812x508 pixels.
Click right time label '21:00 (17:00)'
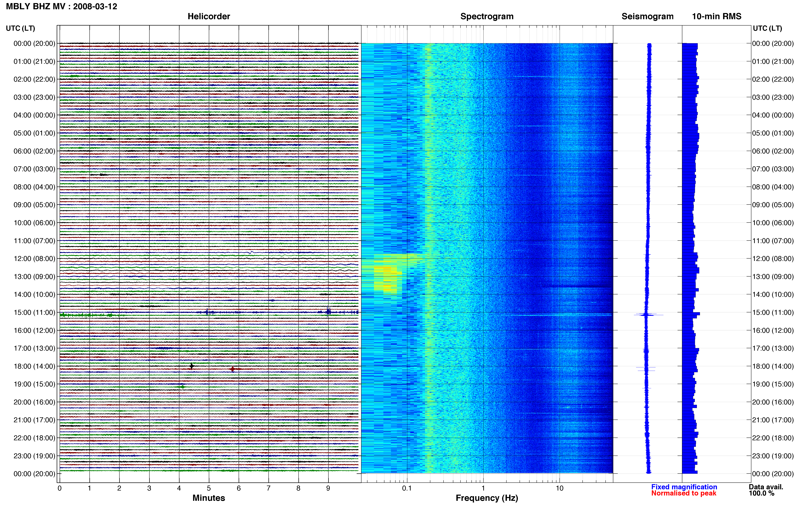(773, 420)
